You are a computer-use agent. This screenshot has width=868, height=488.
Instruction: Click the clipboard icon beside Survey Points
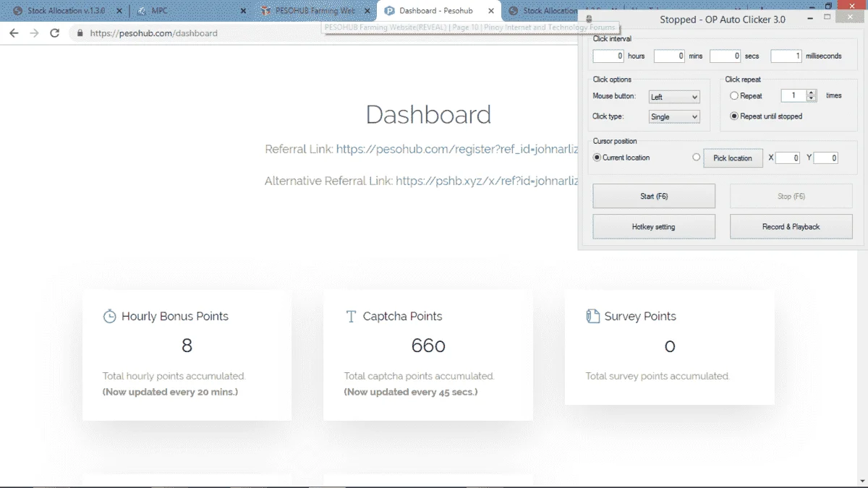coord(592,316)
